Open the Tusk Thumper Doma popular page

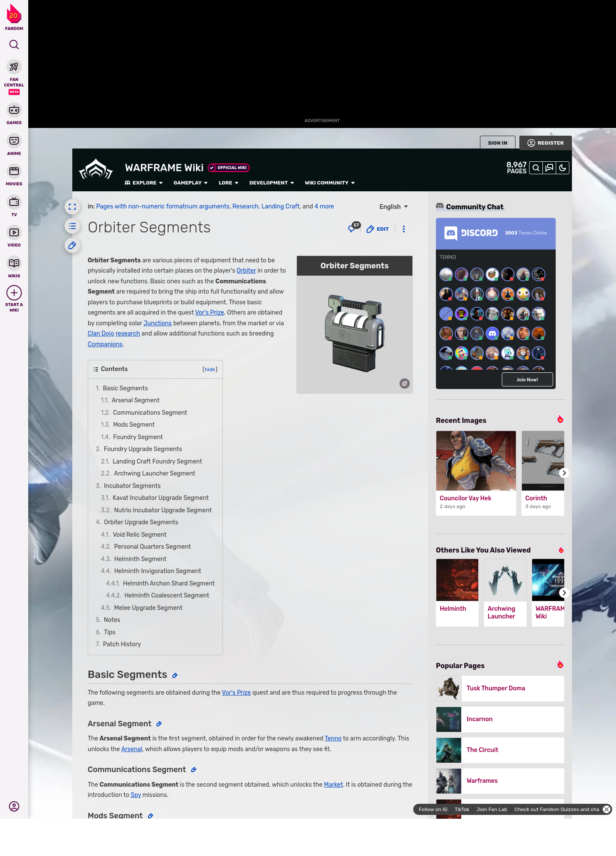tap(500, 688)
